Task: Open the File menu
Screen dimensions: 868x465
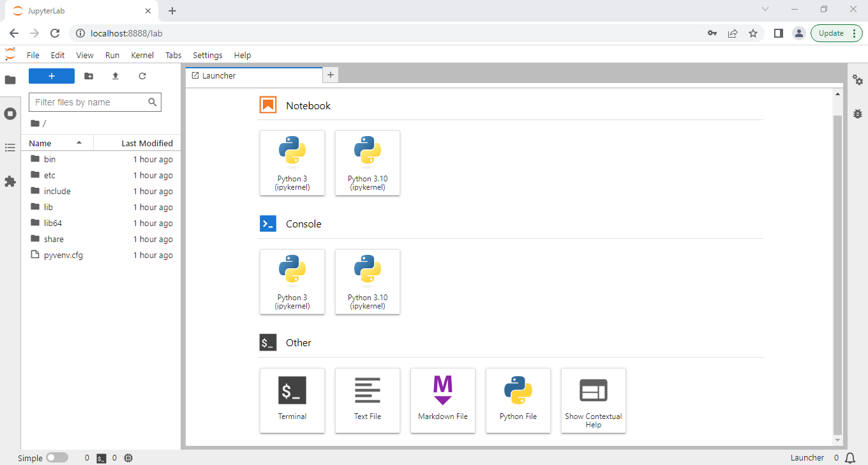Action: coord(33,55)
